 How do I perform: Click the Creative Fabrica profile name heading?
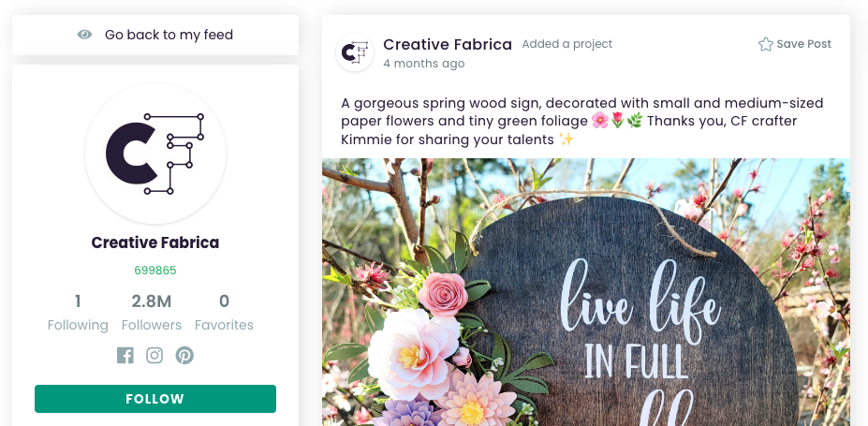click(x=155, y=242)
